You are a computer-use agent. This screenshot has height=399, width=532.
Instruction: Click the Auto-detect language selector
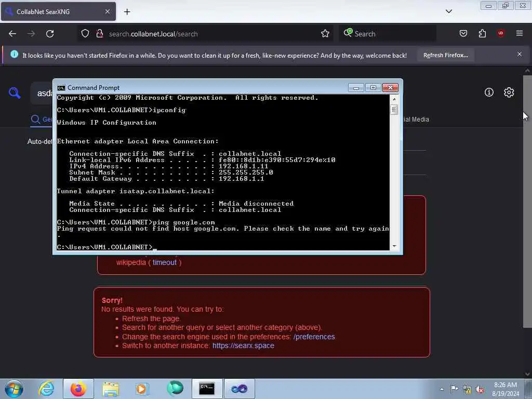(x=40, y=141)
